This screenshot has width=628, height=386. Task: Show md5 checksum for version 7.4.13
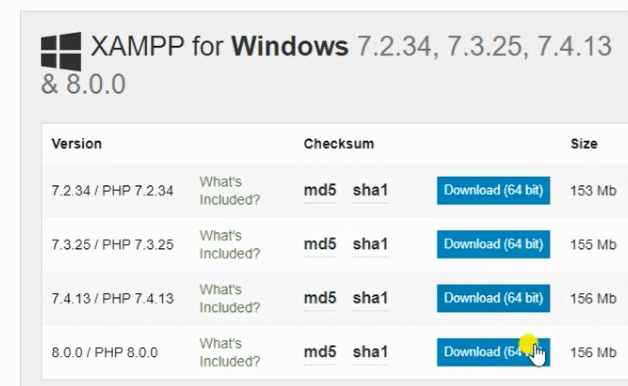point(320,298)
